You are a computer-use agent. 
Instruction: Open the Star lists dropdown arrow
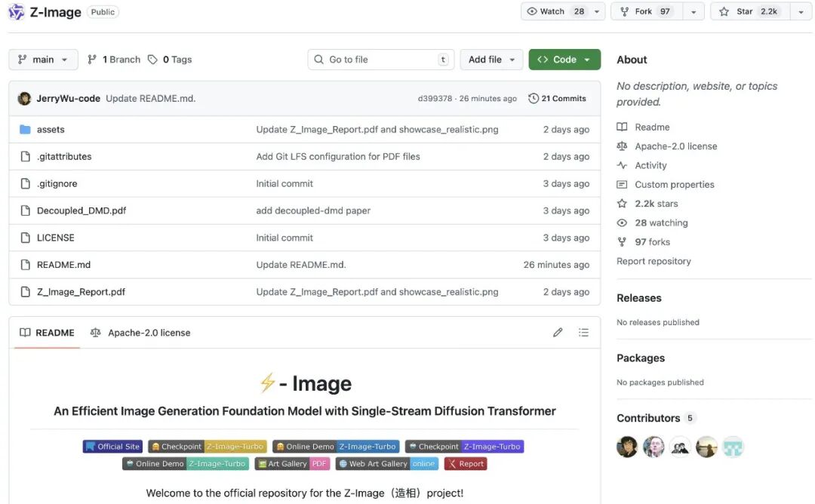click(x=801, y=11)
